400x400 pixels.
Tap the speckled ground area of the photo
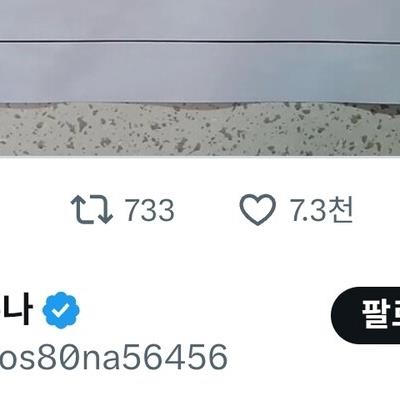tap(200, 130)
